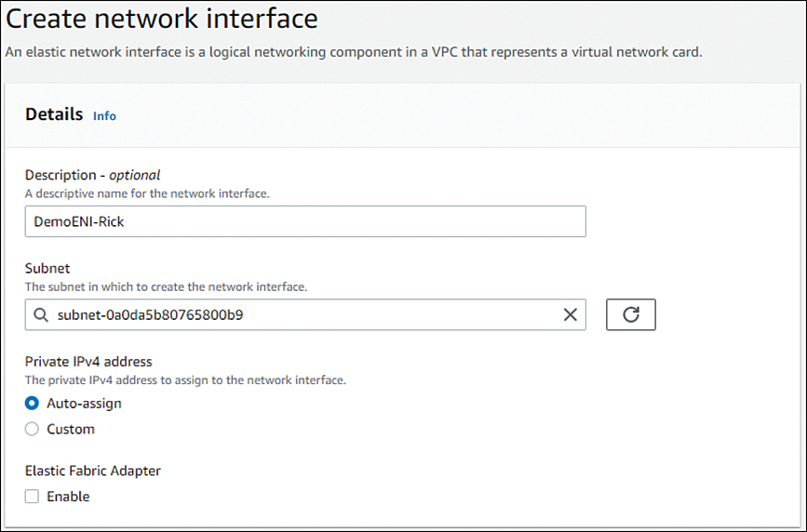Select the Auto-assign radio button
Viewport: 807px width, 532px height.
pyautogui.click(x=32, y=404)
